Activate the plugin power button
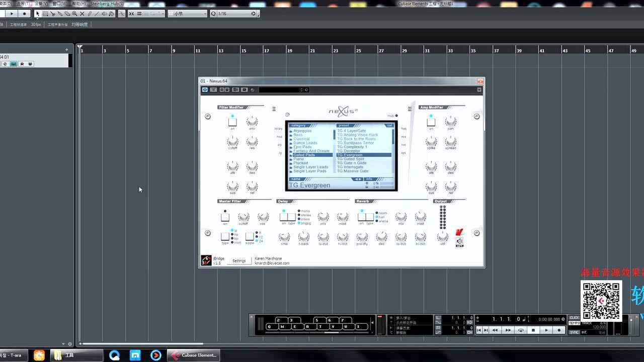The image size is (644, 362). pyautogui.click(x=205, y=90)
